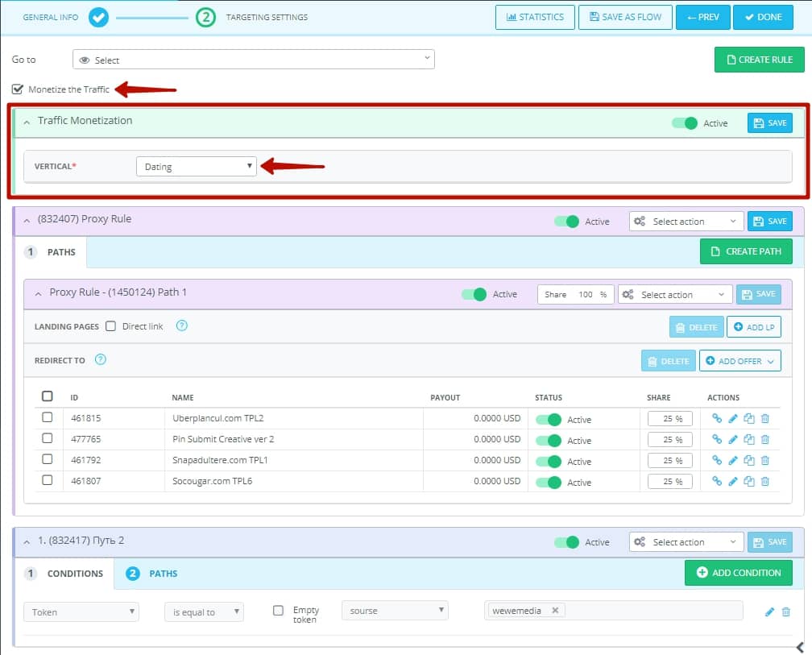Click the Create Rule button
This screenshot has width=812, height=655.
(760, 60)
